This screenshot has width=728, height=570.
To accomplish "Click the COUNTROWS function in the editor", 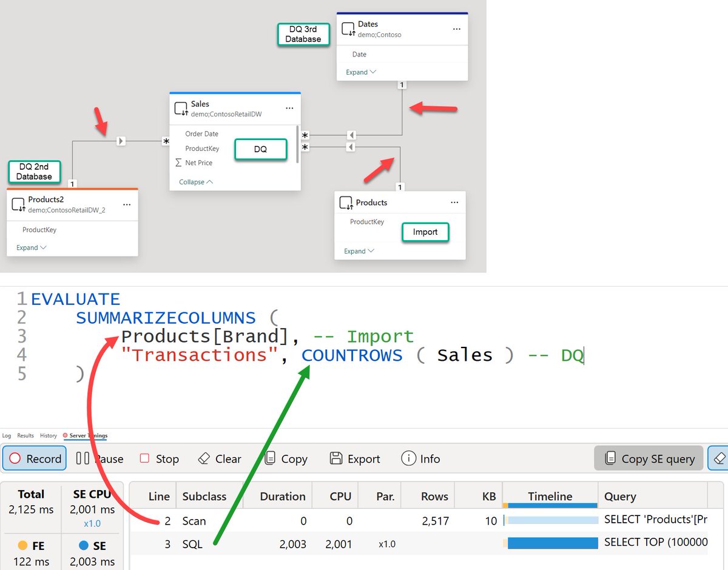I will [352, 355].
